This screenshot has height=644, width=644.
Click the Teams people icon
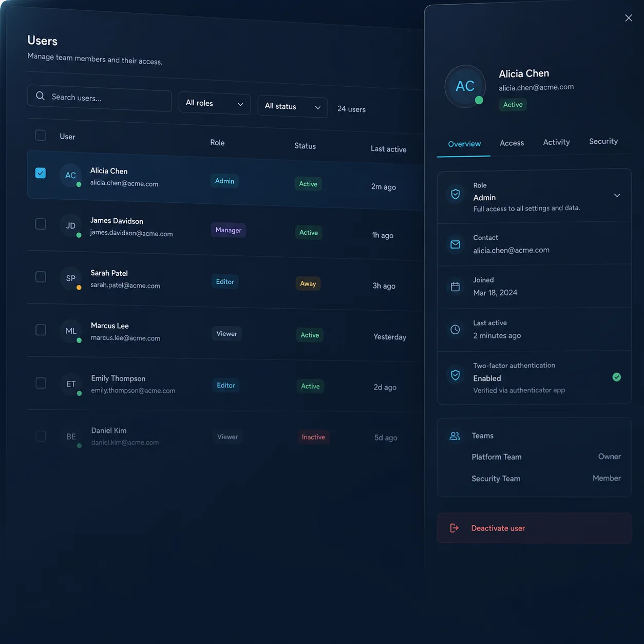coord(454,436)
